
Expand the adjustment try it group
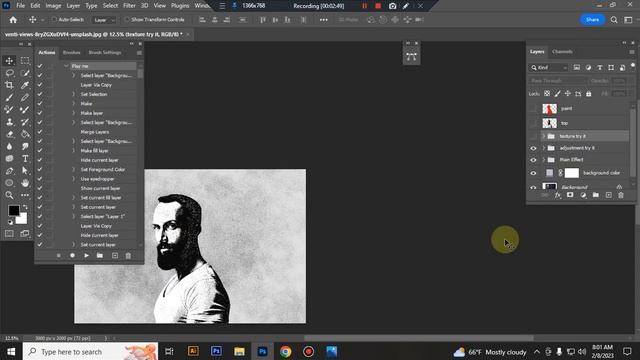(x=544, y=148)
